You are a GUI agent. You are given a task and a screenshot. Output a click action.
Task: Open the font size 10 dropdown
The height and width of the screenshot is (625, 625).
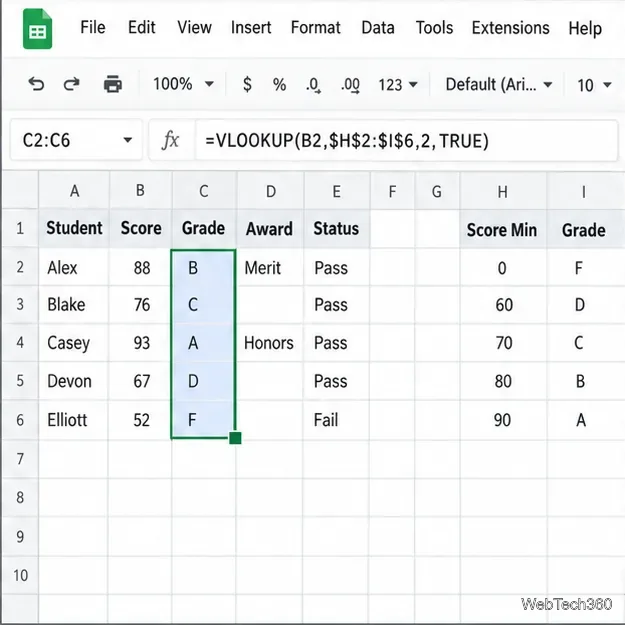(594, 85)
